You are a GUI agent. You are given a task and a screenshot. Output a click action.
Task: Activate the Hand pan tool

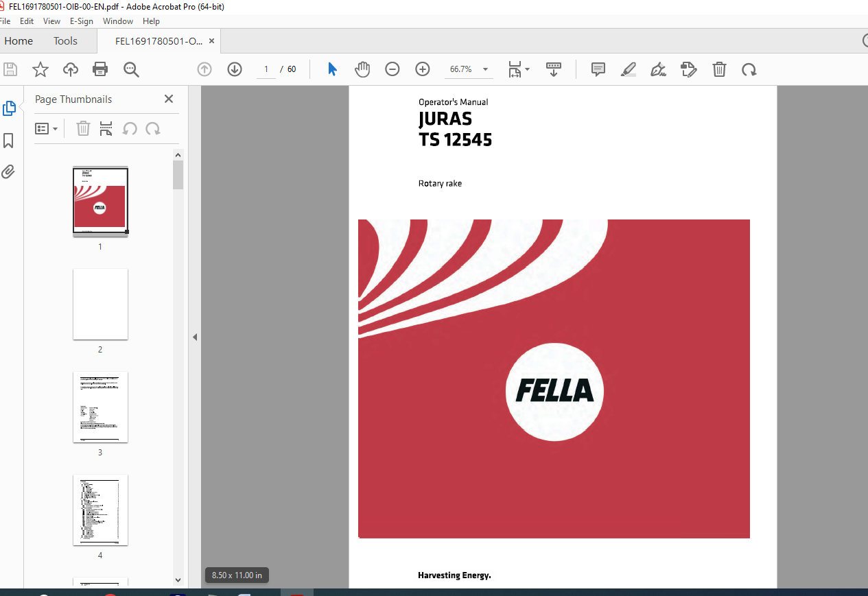pyautogui.click(x=362, y=69)
